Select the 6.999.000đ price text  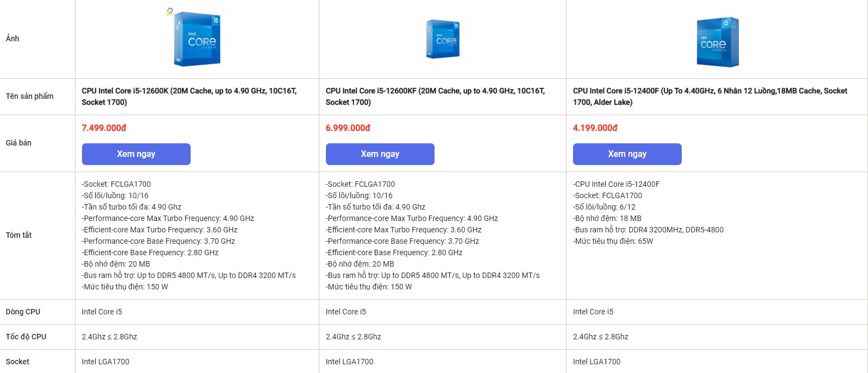[348, 128]
